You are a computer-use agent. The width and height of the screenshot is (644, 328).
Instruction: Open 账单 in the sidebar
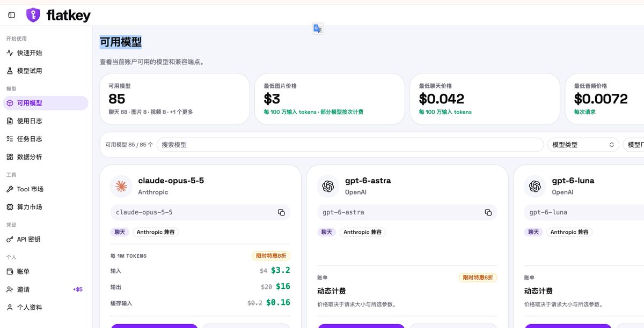pyautogui.click(x=46, y=272)
